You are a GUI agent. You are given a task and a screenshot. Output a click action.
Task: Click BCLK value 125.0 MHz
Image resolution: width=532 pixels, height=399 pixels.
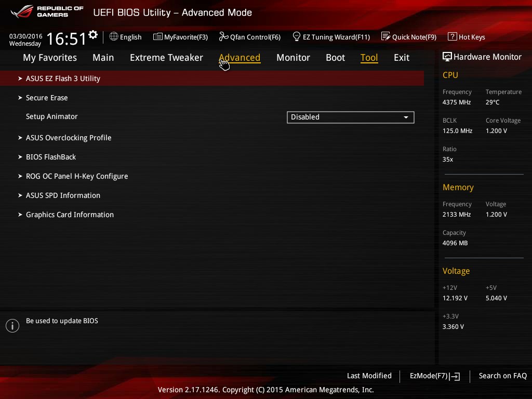[x=457, y=130]
